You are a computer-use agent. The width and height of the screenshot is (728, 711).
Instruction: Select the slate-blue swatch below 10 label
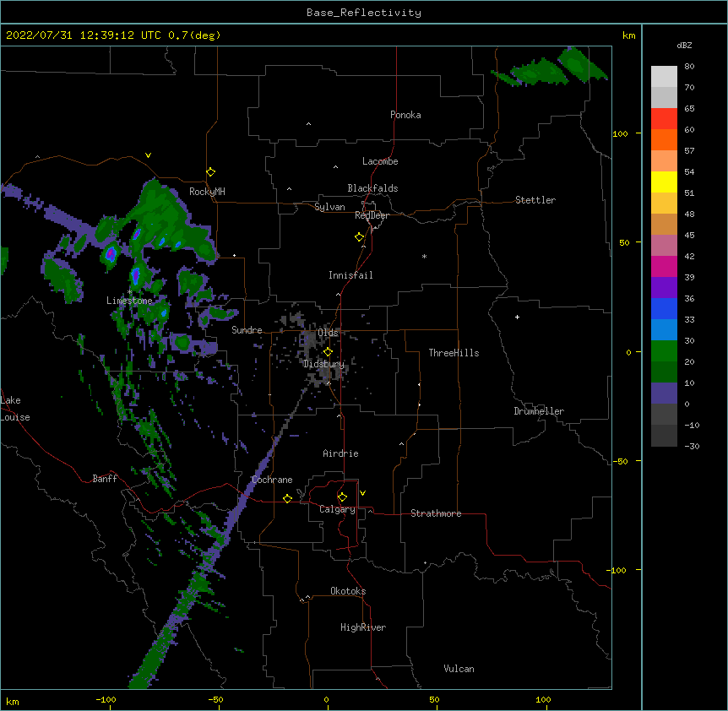click(664, 393)
